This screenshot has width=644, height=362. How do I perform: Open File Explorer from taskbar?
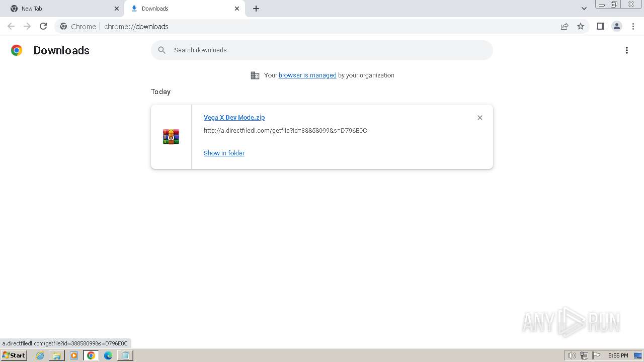(57, 355)
